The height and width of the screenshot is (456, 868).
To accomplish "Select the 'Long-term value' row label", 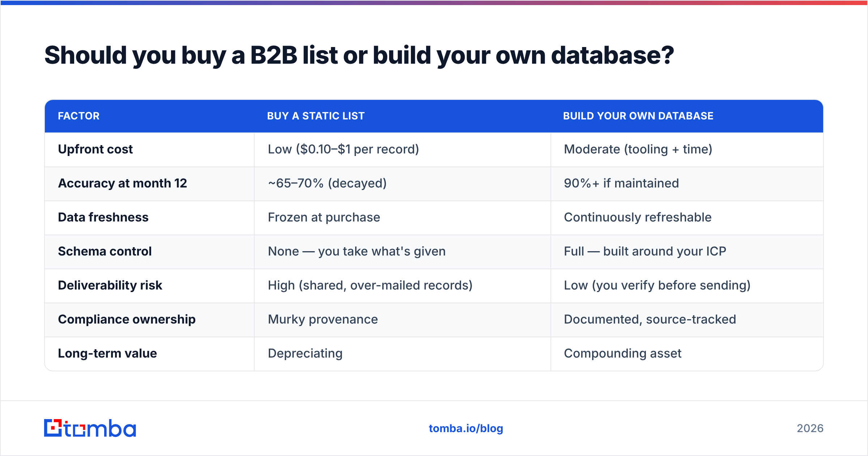I will pyautogui.click(x=107, y=353).
